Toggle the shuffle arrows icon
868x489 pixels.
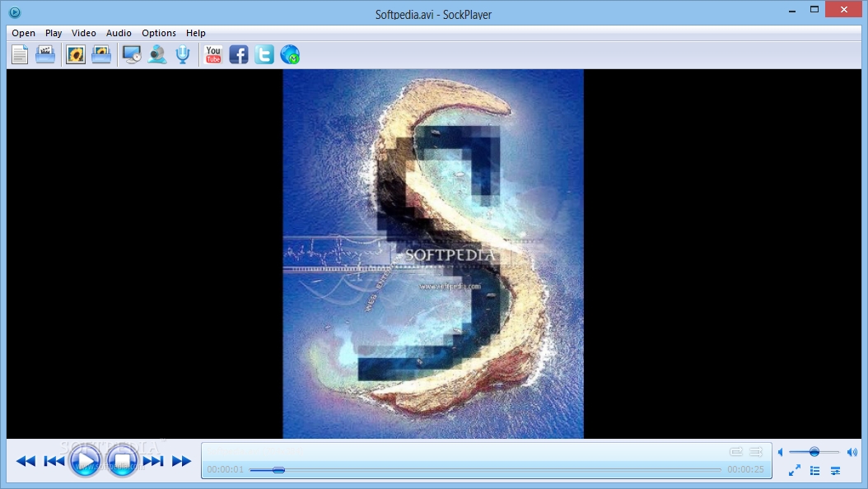tap(756, 452)
